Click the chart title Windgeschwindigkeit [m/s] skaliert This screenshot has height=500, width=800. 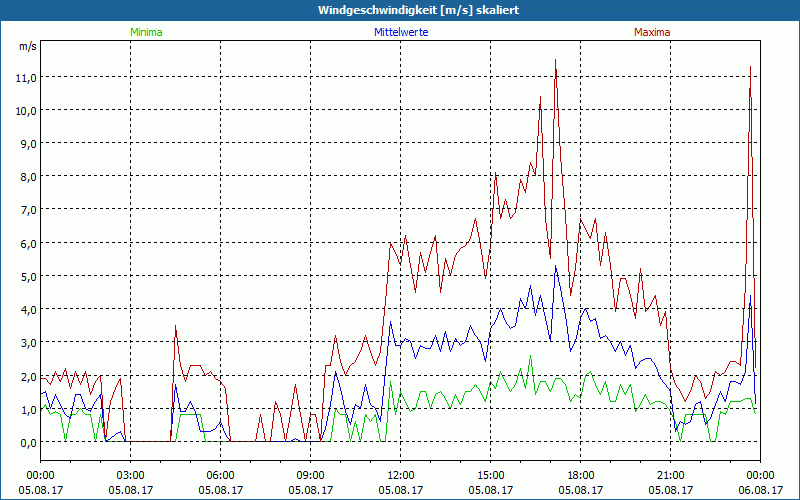pos(418,10)
